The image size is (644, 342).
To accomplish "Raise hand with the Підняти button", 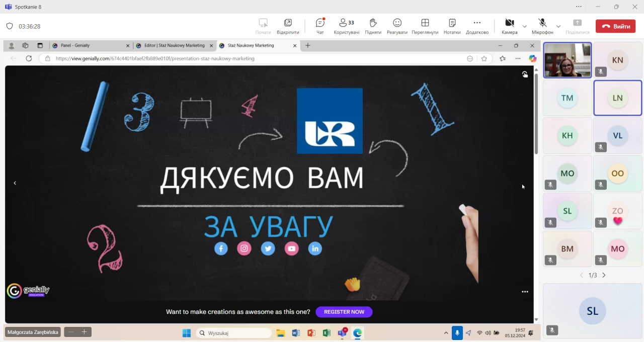I will click(373, 26).
